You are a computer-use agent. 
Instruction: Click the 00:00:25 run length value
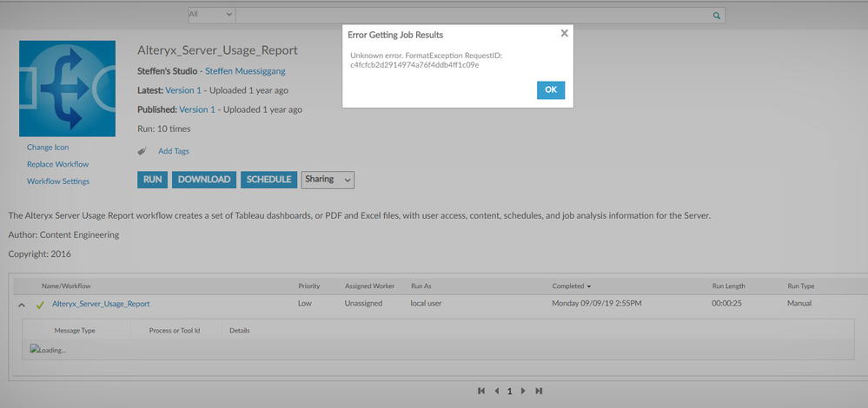(x=727, y=304)
